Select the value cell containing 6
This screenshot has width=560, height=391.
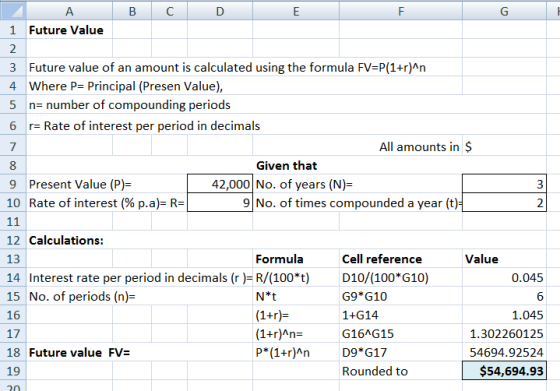tap(504, 296)
